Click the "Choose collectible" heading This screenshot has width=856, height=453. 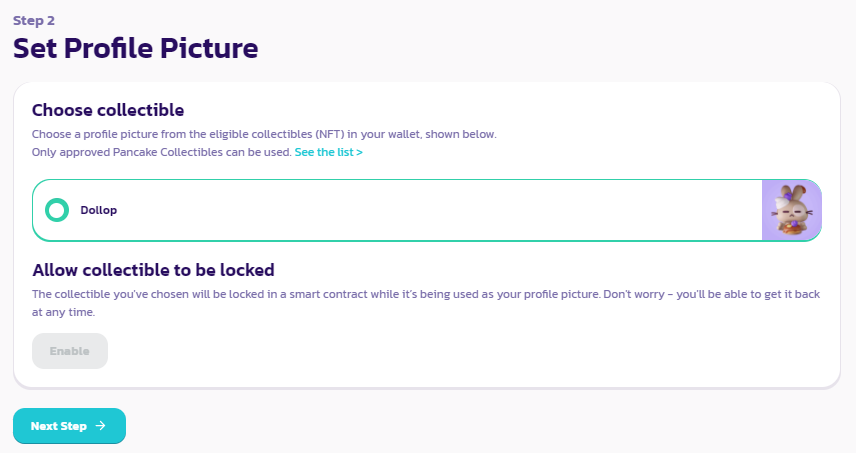tap(108, 110)
